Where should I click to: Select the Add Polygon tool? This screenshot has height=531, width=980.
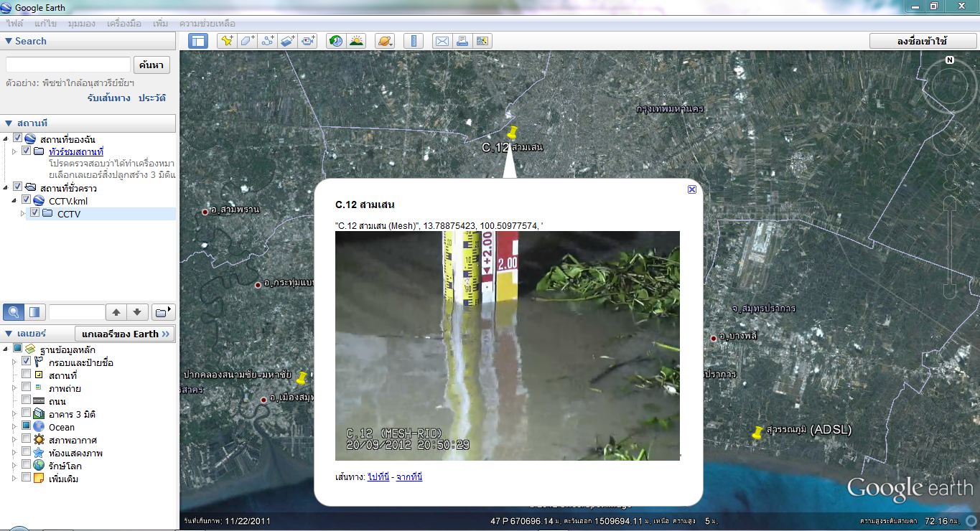pos(246,41)
